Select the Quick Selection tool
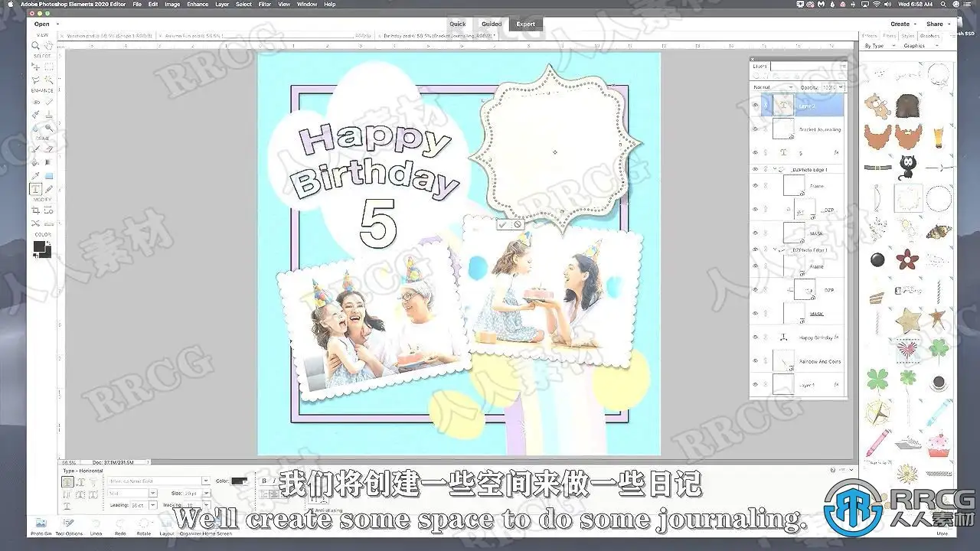The width and height of the screenshot is (980, 551). [48, 79]
